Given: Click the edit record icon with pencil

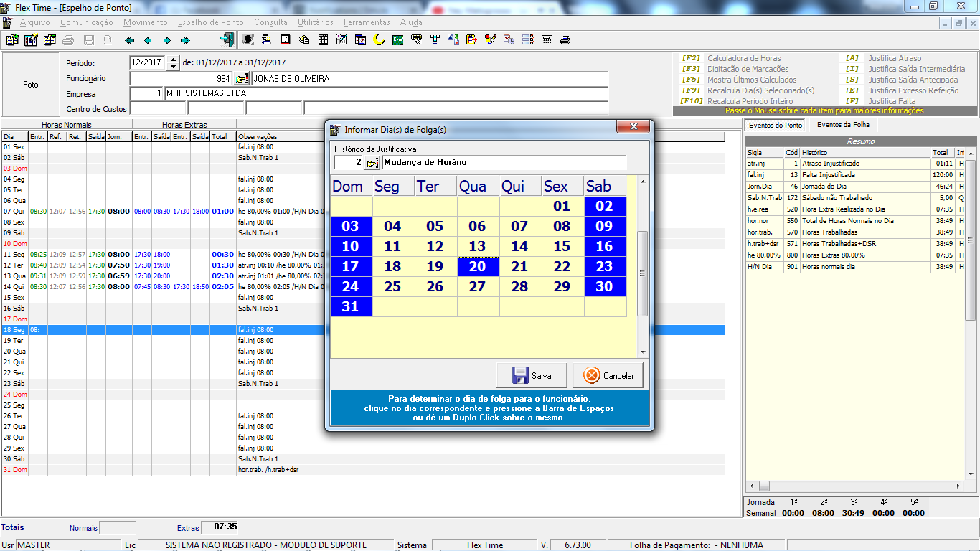Looking at the screenshot, I should [x=31, y=40].
